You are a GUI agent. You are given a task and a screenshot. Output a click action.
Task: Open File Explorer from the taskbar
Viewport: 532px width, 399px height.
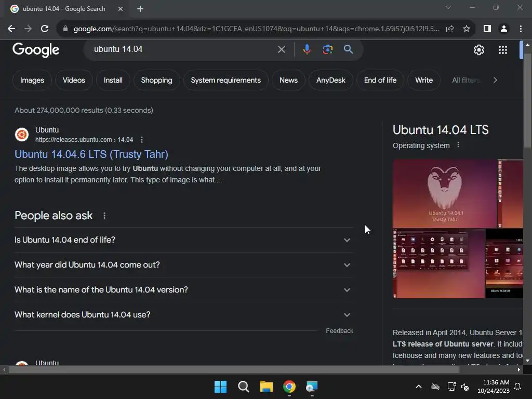tap(267, 387)
